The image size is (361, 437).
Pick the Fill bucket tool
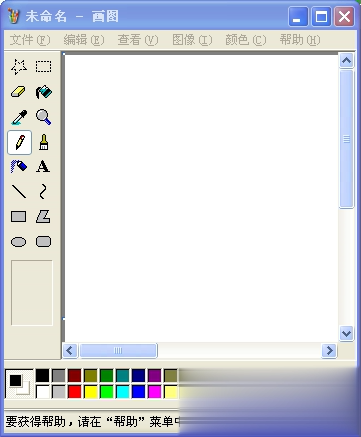pos(44,92)
